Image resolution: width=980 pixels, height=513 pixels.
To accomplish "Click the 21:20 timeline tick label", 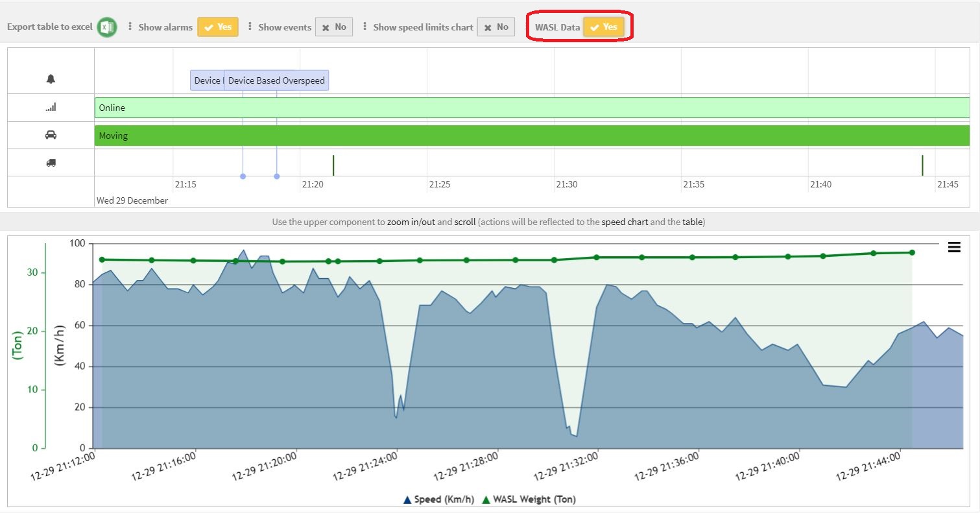I will [x=312, y=185].
